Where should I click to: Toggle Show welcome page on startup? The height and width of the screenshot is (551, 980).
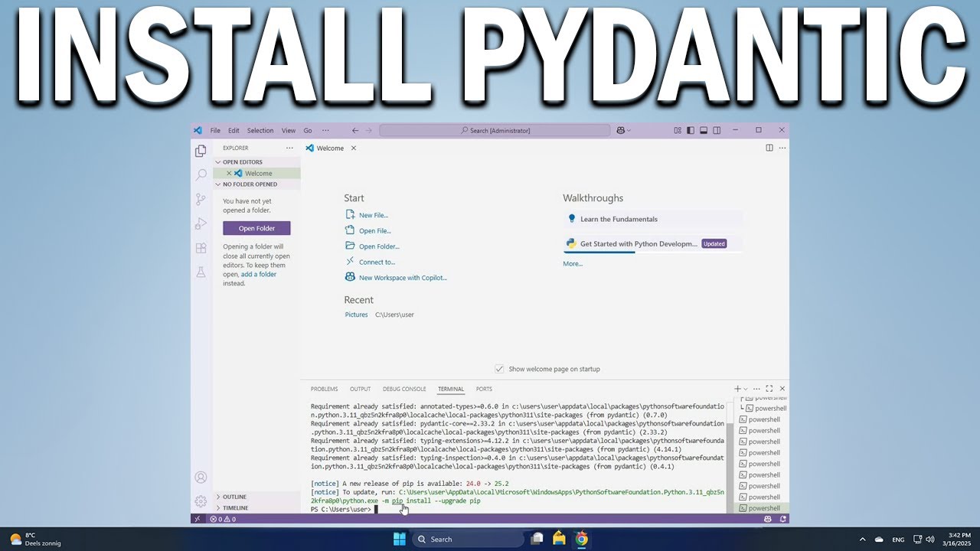[499, 369]
